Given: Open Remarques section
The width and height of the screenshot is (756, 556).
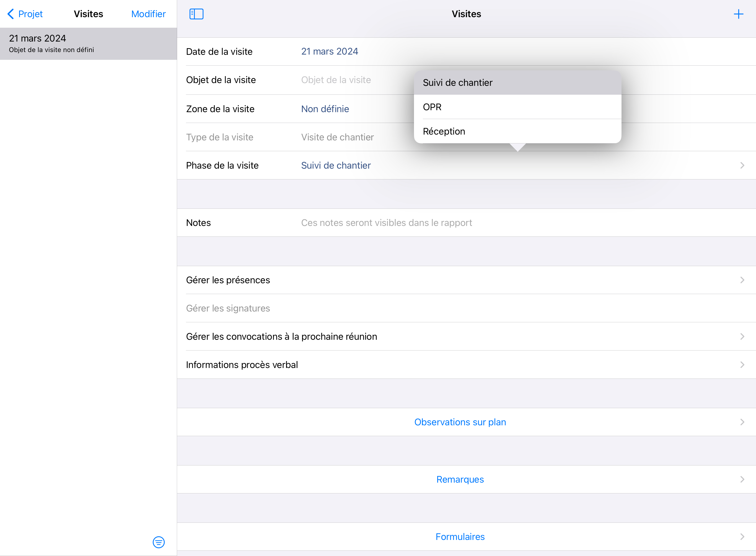Looking at the screenshot, I should point(460,479).
